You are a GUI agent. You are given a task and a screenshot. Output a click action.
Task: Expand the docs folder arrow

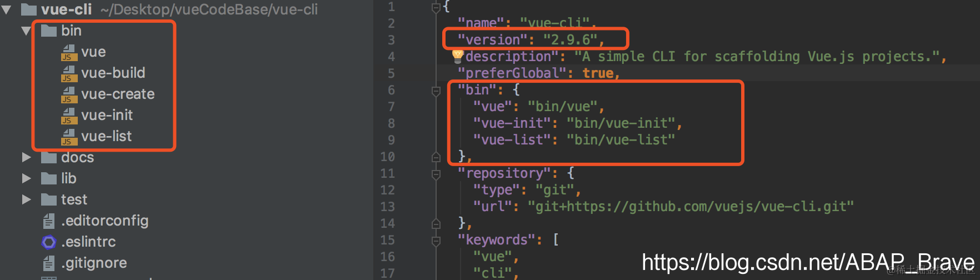pyautogui.click(x=26, y=158)
